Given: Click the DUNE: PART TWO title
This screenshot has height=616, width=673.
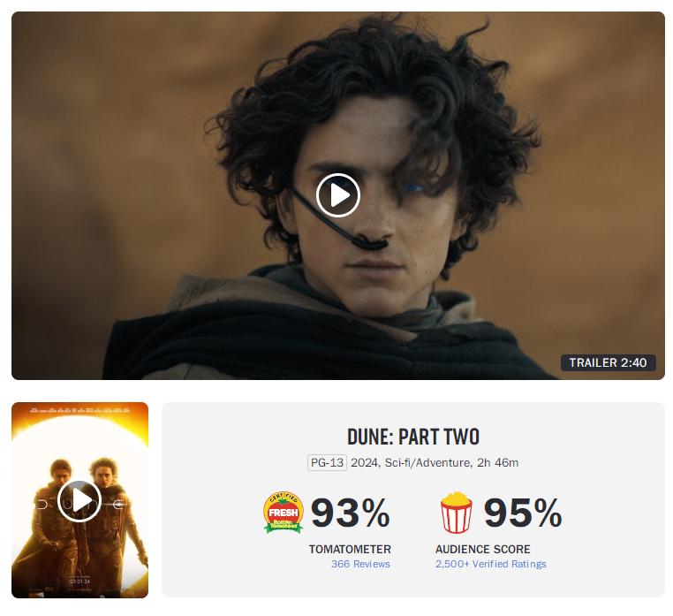Looking at the screenshot, I should [x=413, y=437].
